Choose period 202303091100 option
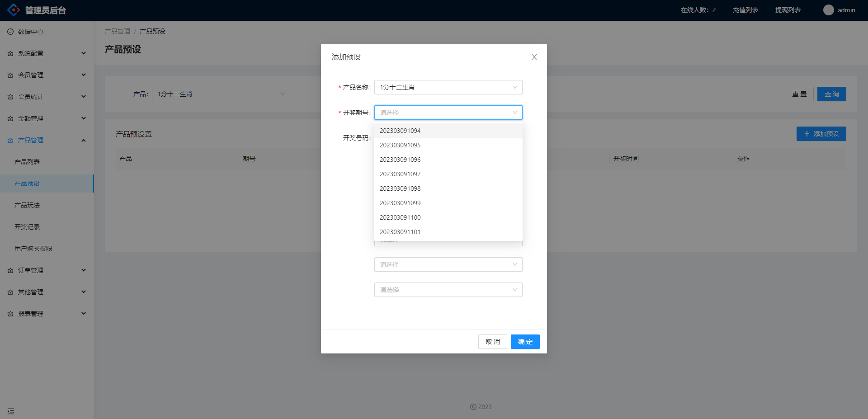This screenshot has width=868, height=419. pyautogui.click(x=400, y=217)
